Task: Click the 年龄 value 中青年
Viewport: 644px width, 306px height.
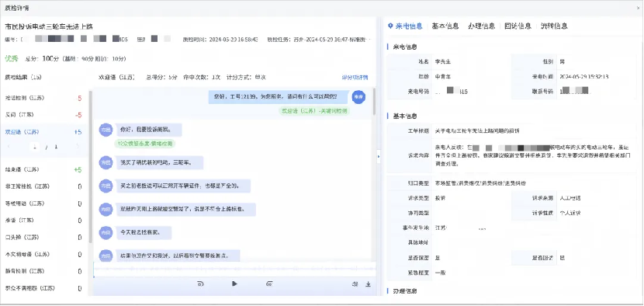Action: 443,76
